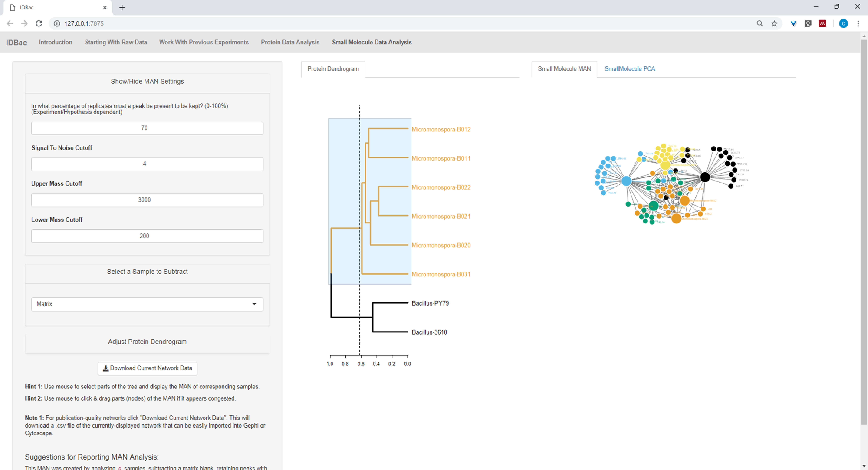Viewport: 868px width, 470px height.
Task: Open the Matrix sample dropdown
Action: tap(147, 304)
